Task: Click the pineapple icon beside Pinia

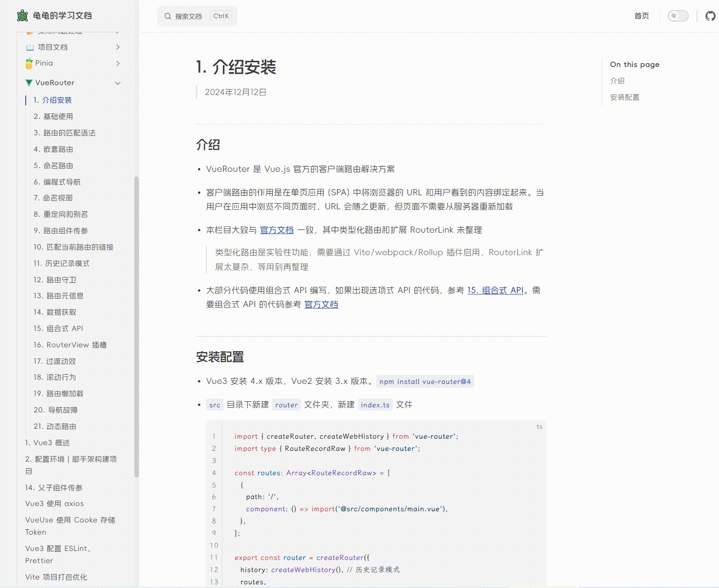Action: [29, 63]
